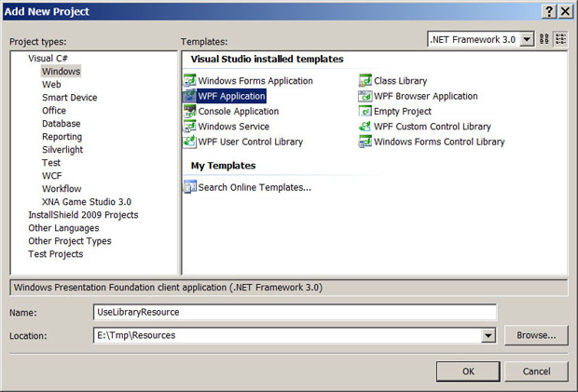Select XNA Game Studio 3.0 type
This screenshot has width=578, height=392.
87,202
